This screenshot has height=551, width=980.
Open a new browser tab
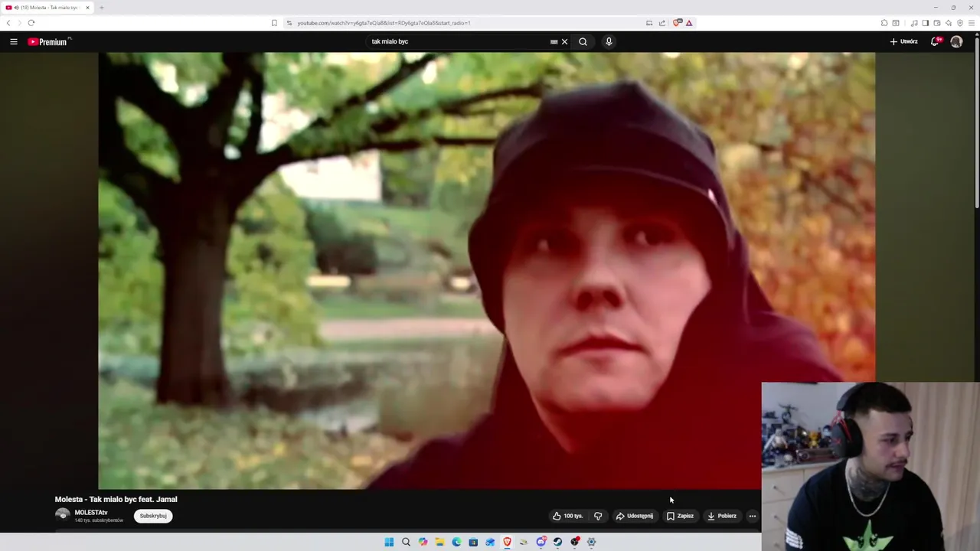(101, 8)
